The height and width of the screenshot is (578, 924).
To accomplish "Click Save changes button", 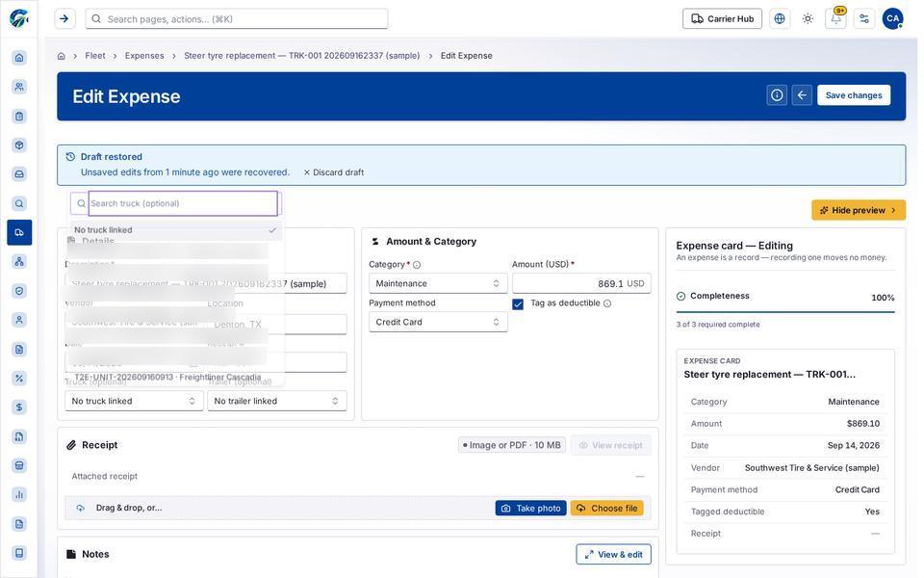I will tap(854, 95).
